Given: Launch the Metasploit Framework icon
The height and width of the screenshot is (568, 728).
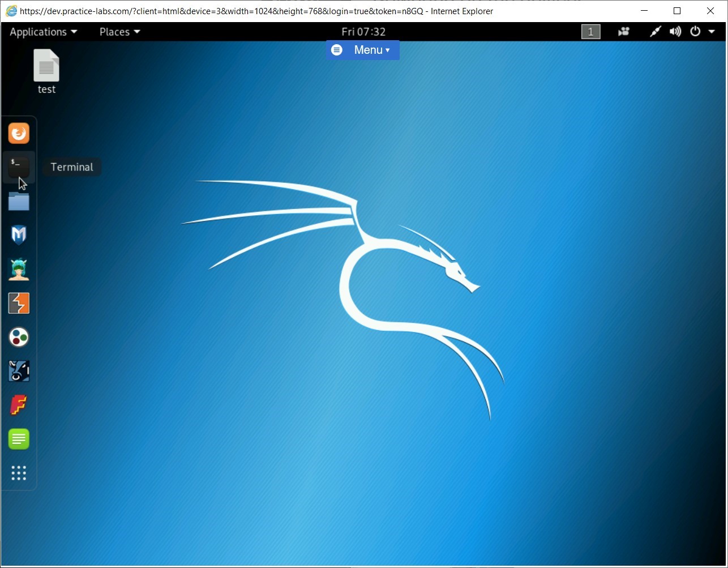Looking at the screenshot, I should pyautogui.click(x=19, y=235).
